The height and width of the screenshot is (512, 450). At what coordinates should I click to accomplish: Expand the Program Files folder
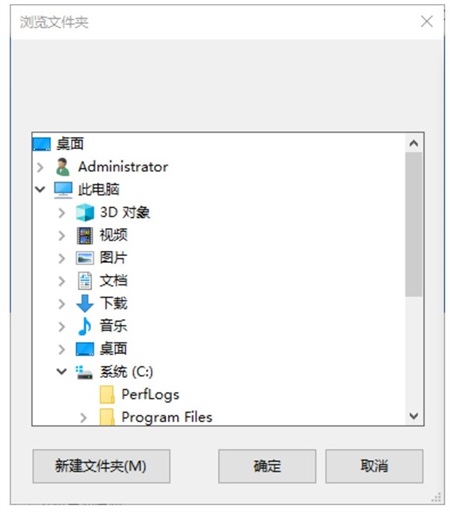83,417
